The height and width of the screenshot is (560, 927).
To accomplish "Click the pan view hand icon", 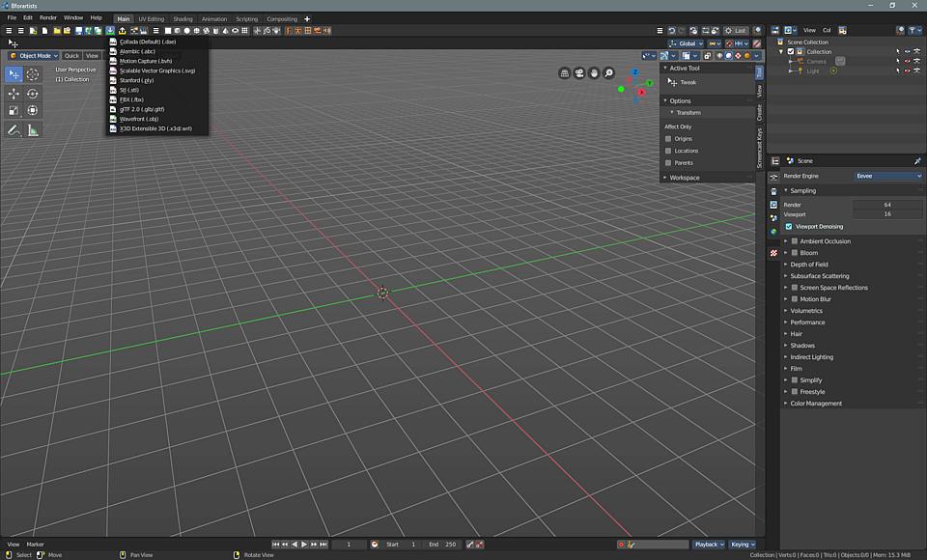I will click(594, 72).
